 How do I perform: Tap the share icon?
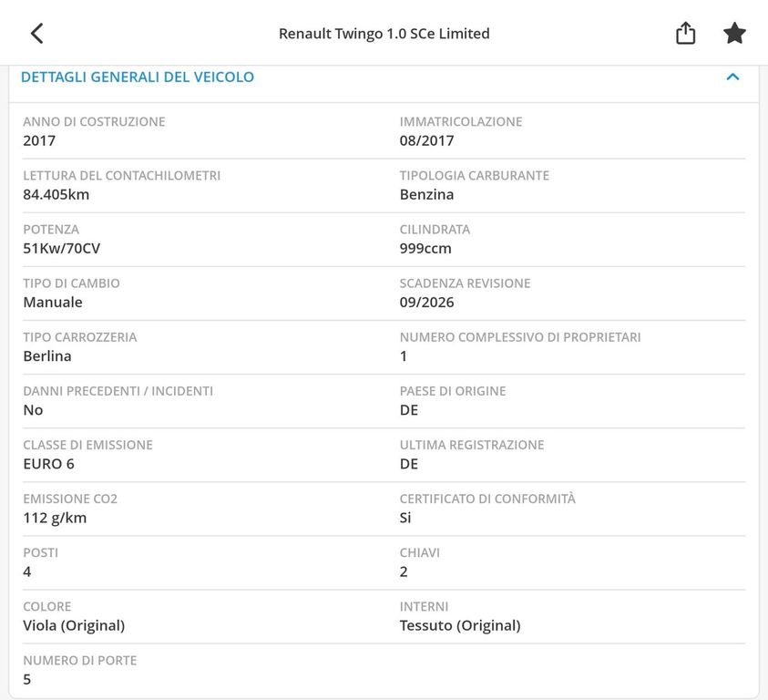[x=685, y=34]
